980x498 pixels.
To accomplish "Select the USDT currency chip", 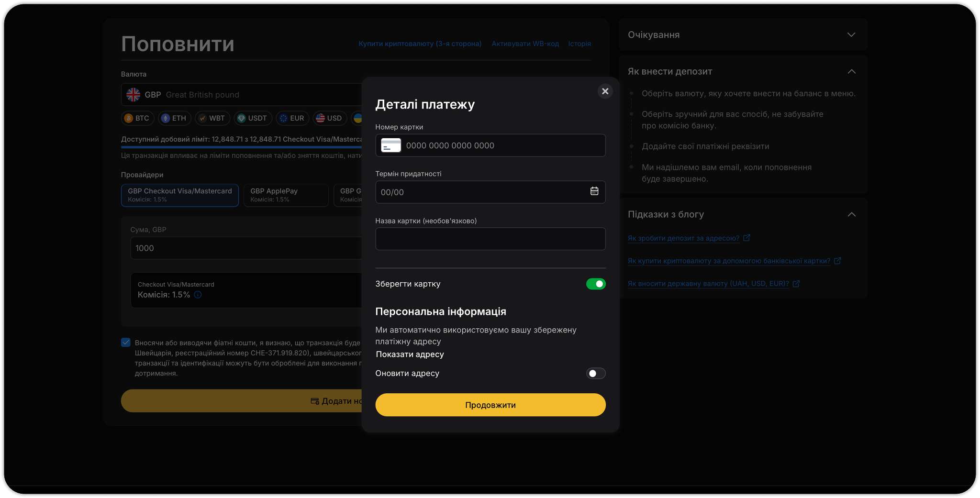I will tap(253, 118).
